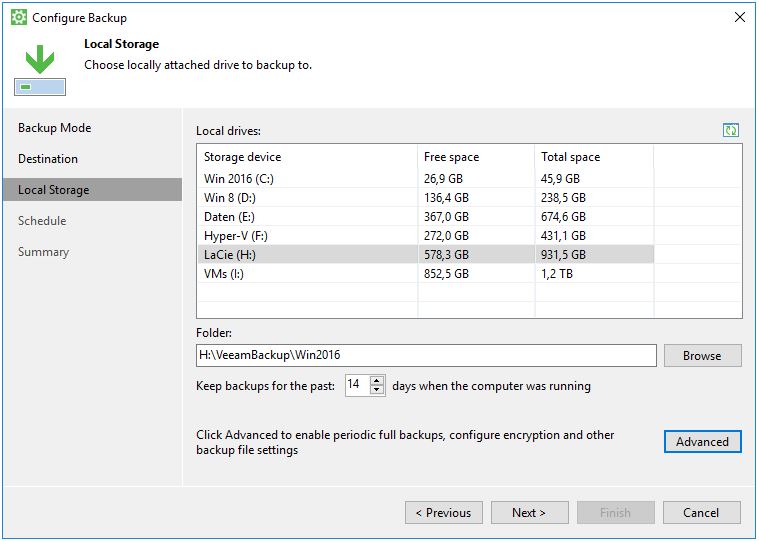Click the Browse button
Image resolution: width=759 pixels, height=541 pixels.
702,356
